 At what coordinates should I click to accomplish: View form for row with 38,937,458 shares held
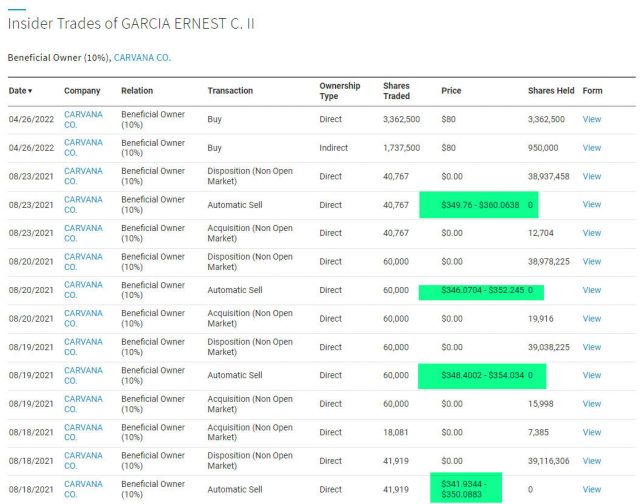[592, 176]
